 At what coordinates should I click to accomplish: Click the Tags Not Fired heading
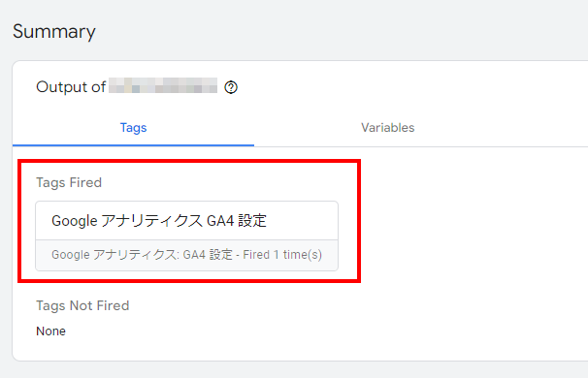(x=82, y=305)
